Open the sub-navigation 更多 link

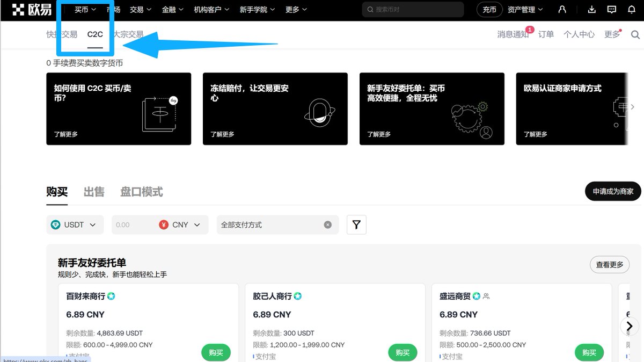612,34
